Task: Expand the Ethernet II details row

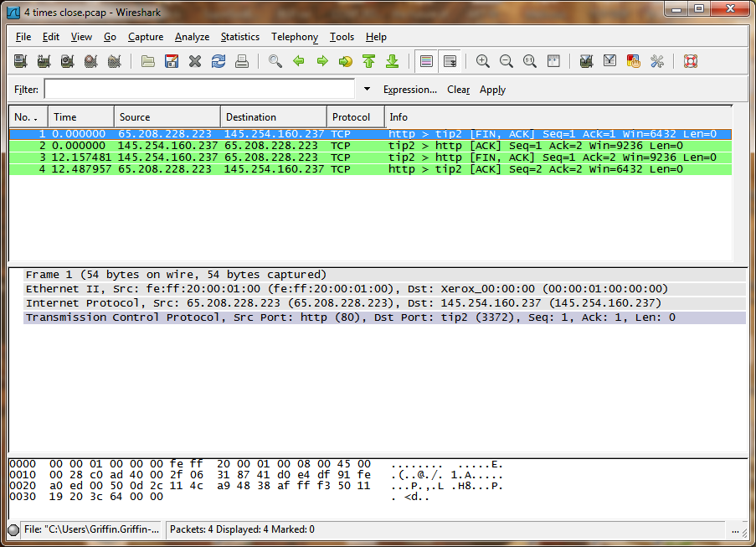Action: 385,289
